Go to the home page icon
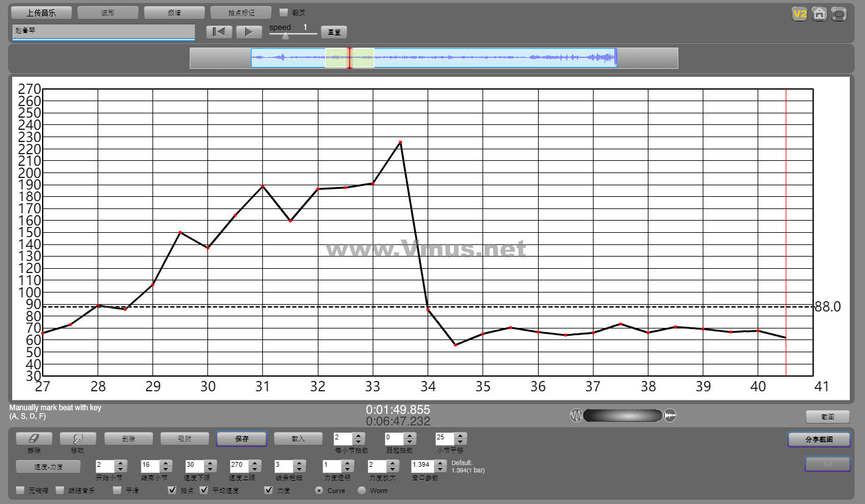The image size is (865, 504). tap(819, 13)
